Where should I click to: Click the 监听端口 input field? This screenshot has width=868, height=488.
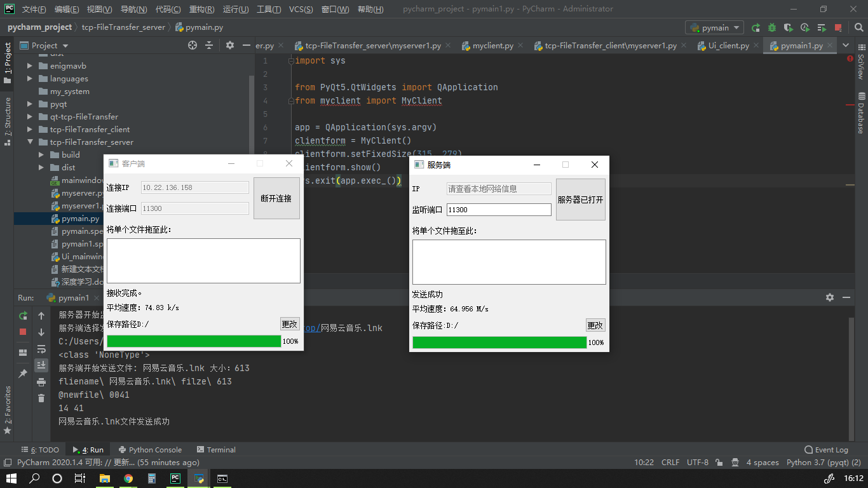[x=499, y=209]
